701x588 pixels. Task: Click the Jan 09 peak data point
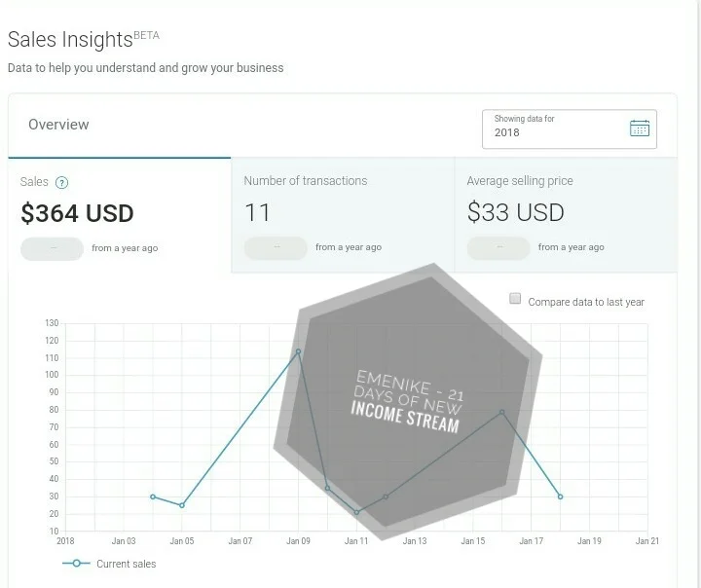[298, 351]
